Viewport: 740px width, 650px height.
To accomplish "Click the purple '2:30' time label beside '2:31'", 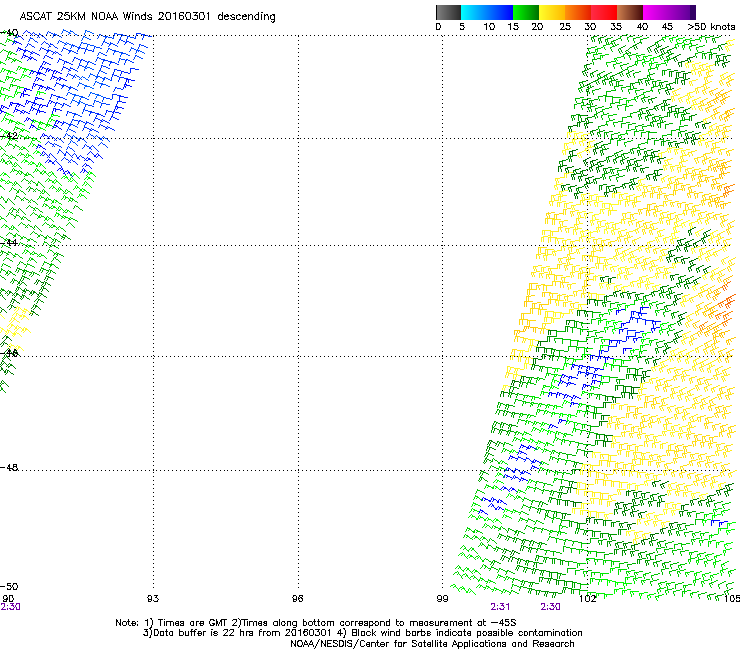I will click(550, 607).
